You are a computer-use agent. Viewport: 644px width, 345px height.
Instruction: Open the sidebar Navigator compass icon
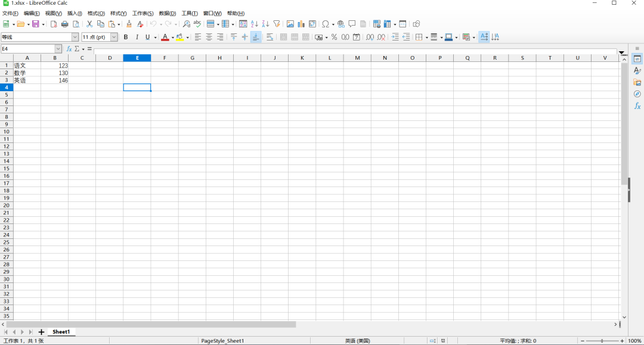637,94
